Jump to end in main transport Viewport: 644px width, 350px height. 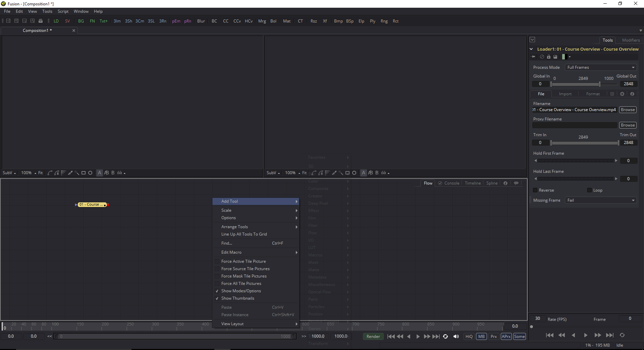(436, 336)
